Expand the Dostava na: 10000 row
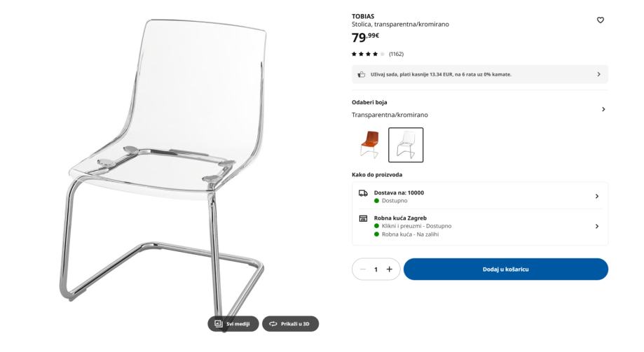Image resolution: width=644 pixels, height=352 pixels. pyautogui.click(x=480, y=196)
